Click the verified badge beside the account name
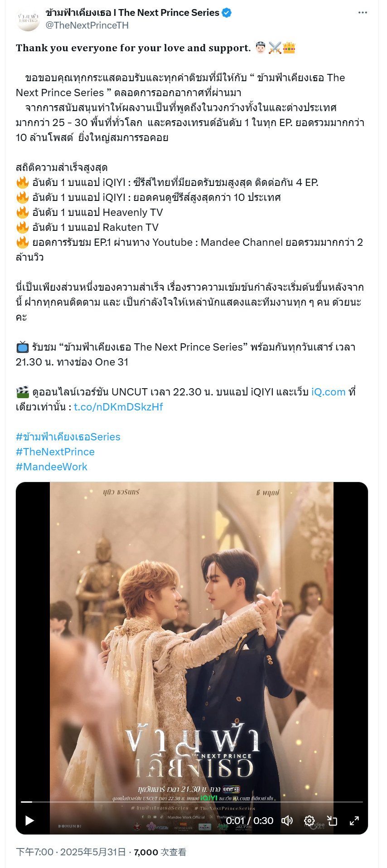The height and width of the screenshot is (868, 387). [x=227, y=13]
